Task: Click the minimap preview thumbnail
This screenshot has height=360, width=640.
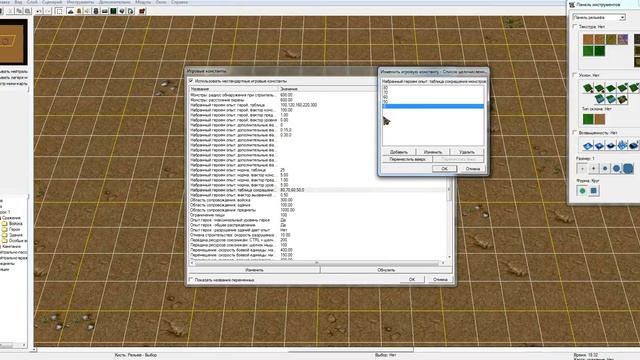Action: point(13,42)
